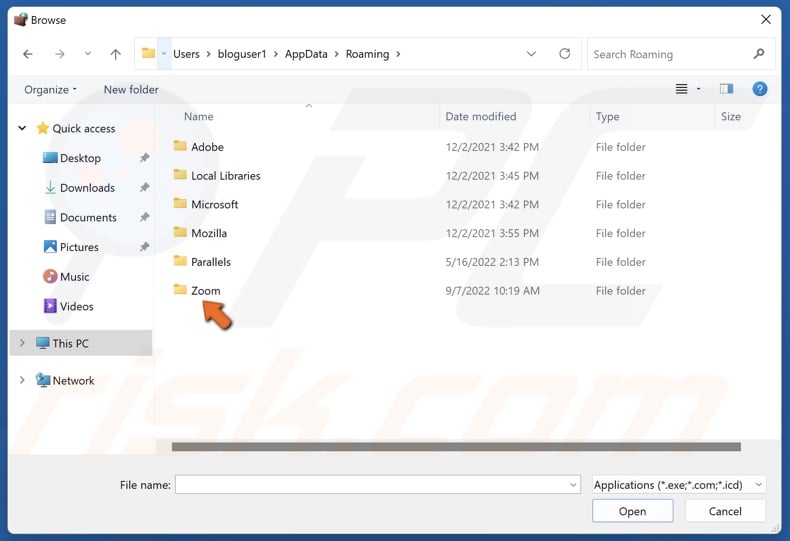Open the Organize menu

(50, 90)
